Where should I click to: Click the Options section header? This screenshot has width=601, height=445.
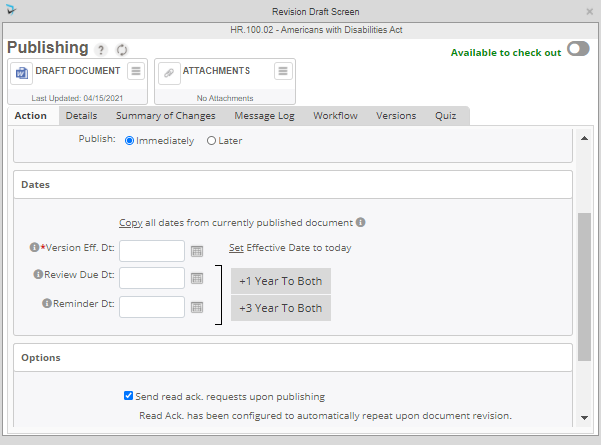[x=293, y=358]
